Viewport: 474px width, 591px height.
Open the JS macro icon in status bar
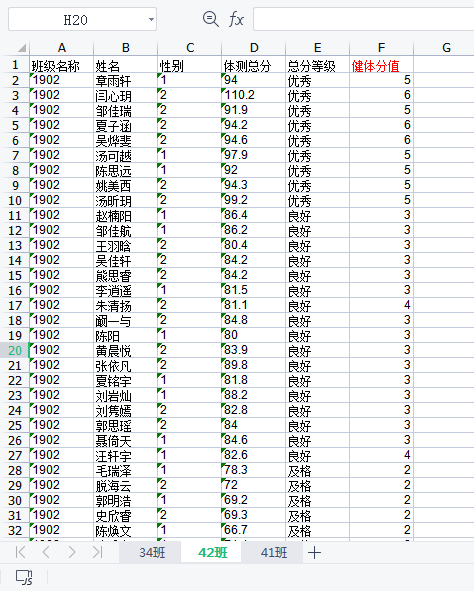pyautogui.click(x=24, y=577)
